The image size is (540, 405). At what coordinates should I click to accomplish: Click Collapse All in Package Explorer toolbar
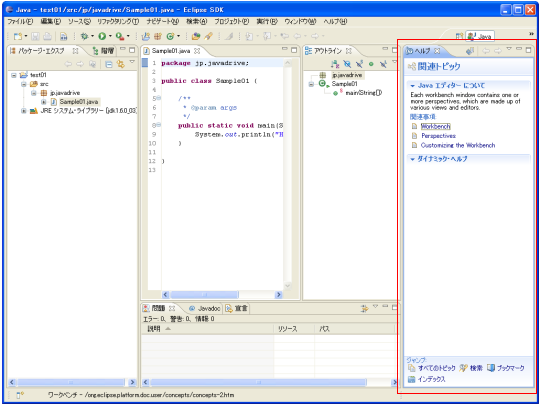coord(108,64)
